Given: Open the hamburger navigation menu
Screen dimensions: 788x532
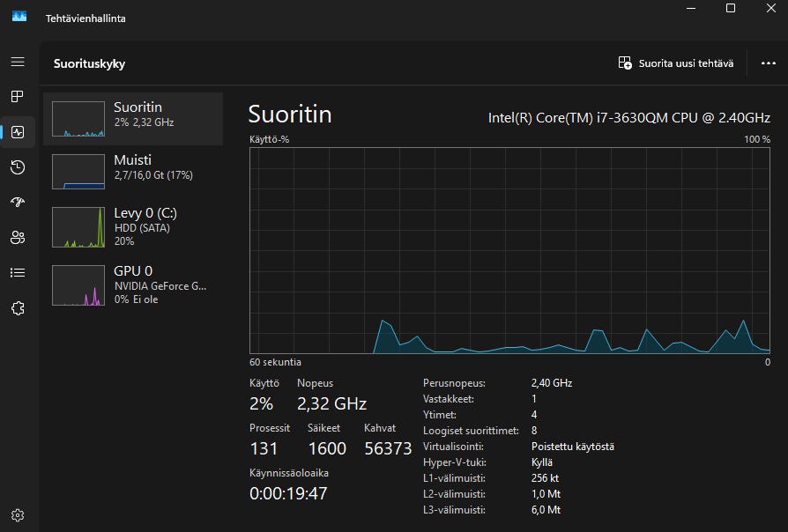Looking at the screenshot, I should coord(18,62).
